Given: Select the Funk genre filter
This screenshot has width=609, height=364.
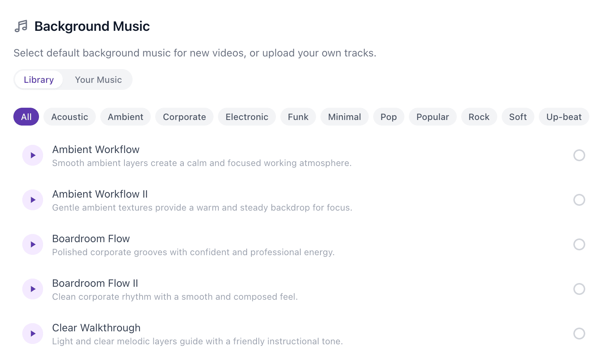Looking at the screenshot, I should coord(298,117).
